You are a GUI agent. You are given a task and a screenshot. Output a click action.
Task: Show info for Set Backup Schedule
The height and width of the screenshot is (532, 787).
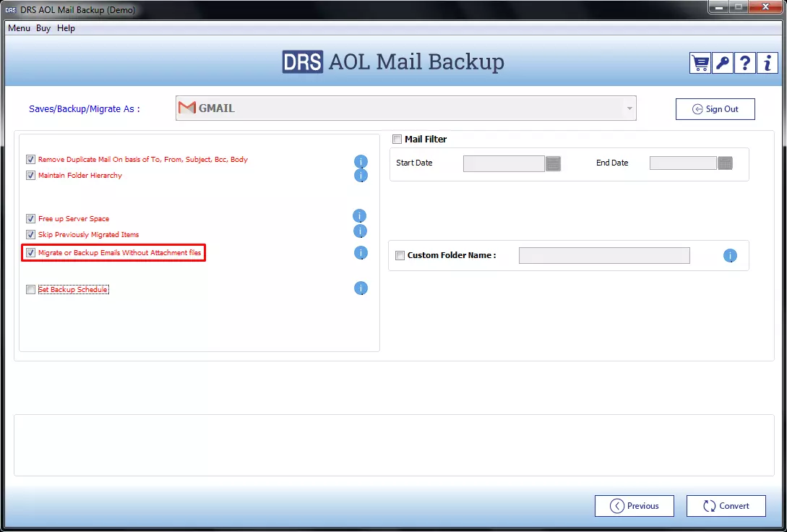(361, 288)
